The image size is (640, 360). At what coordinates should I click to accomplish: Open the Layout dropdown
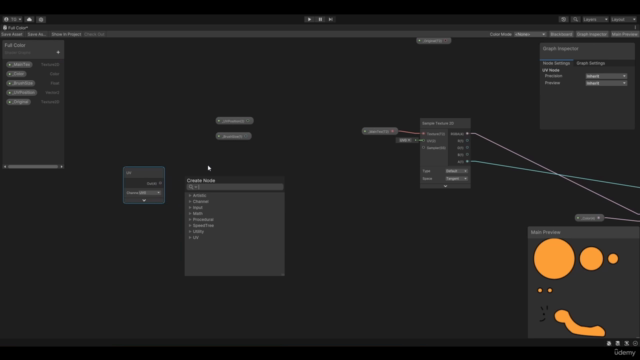click(623, 19)
